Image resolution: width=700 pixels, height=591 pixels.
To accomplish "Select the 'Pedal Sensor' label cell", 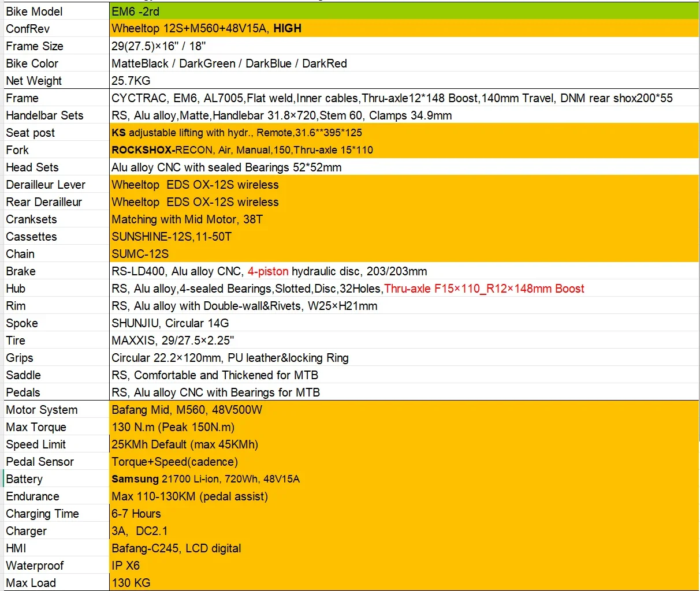I will pos(55,462).
